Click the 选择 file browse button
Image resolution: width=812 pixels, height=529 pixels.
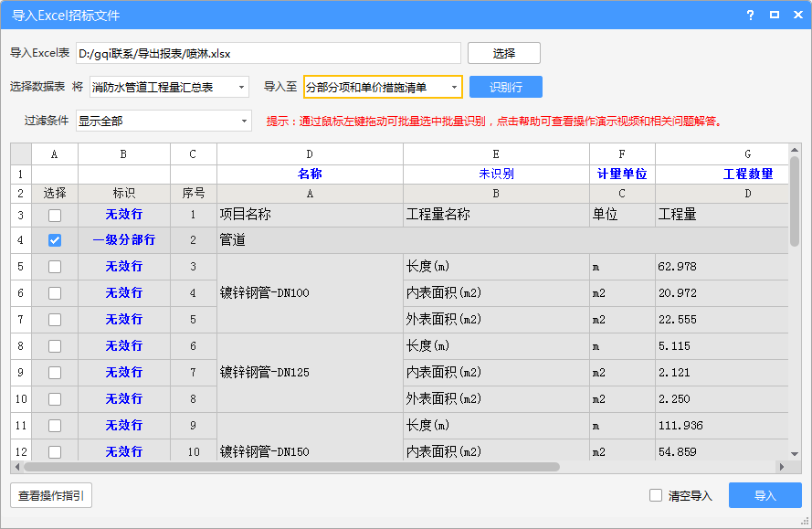coord(504,53)
